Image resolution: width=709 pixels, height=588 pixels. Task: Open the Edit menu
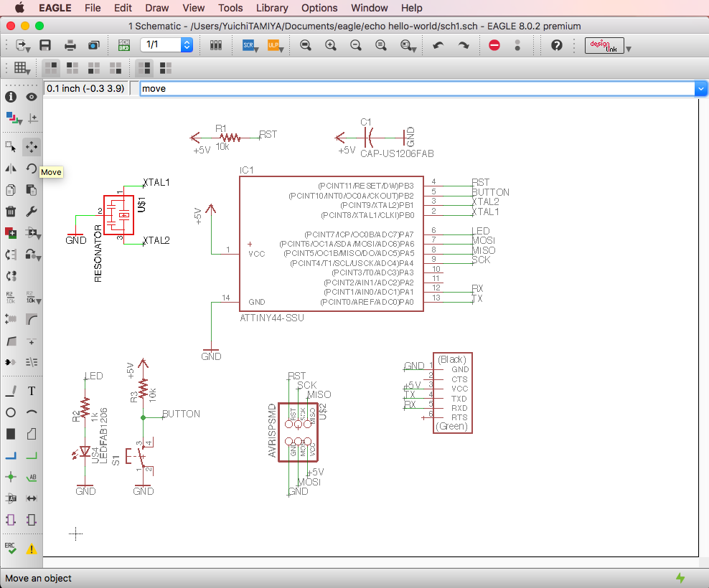pyautogui.click(x=123, y=8)
